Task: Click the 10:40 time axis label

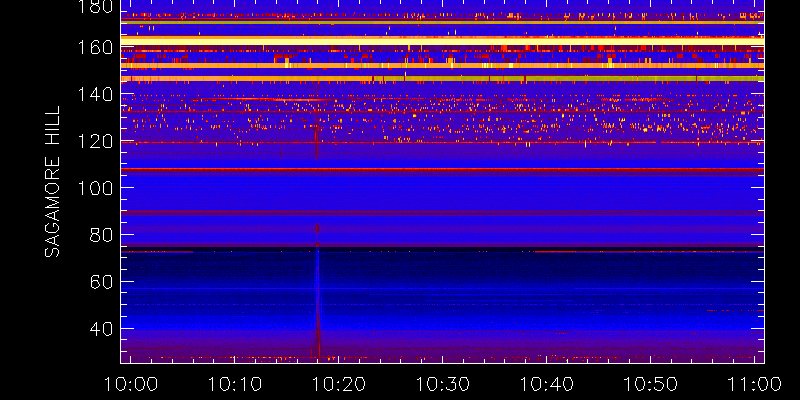Action: 547,384
